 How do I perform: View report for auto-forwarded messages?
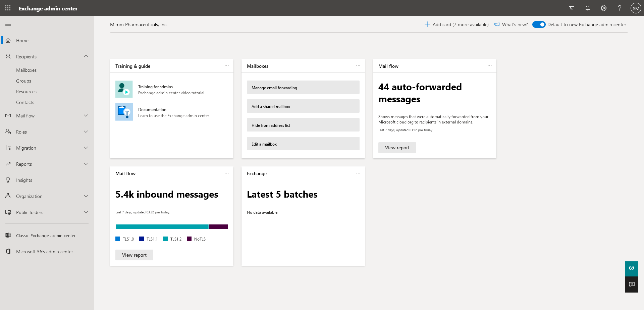click(x=397, y=148)
